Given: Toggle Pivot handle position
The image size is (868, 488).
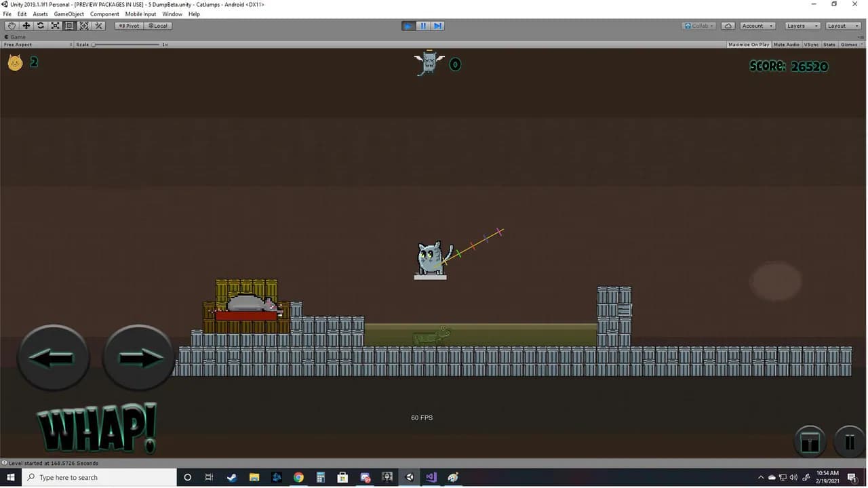Looking at the screenshot, I should pos(129,26).
